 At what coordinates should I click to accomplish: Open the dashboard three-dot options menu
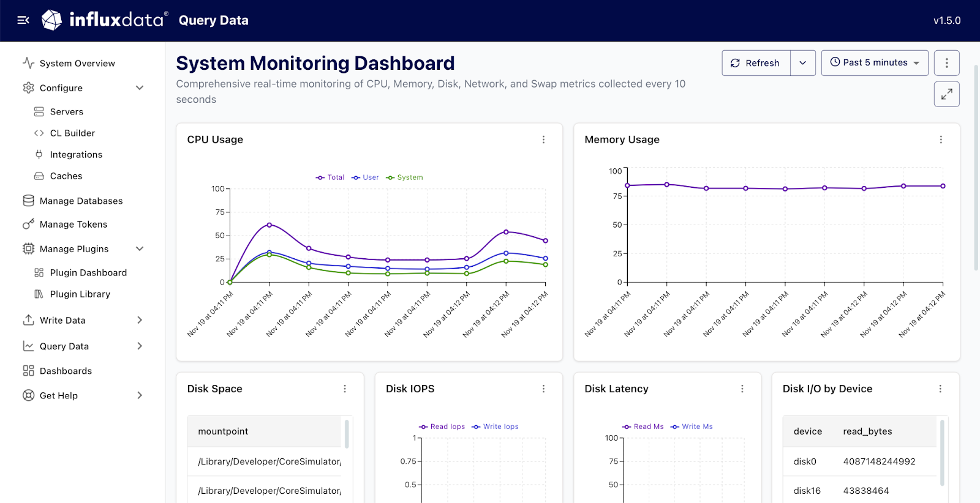[946, 63]
